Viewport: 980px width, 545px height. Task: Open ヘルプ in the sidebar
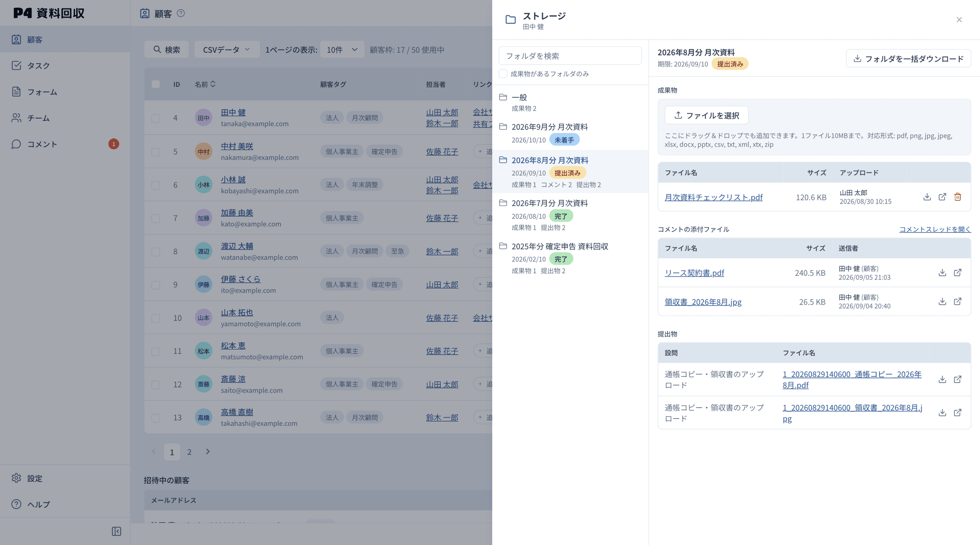pyautogui.click(x=65, y=504)
